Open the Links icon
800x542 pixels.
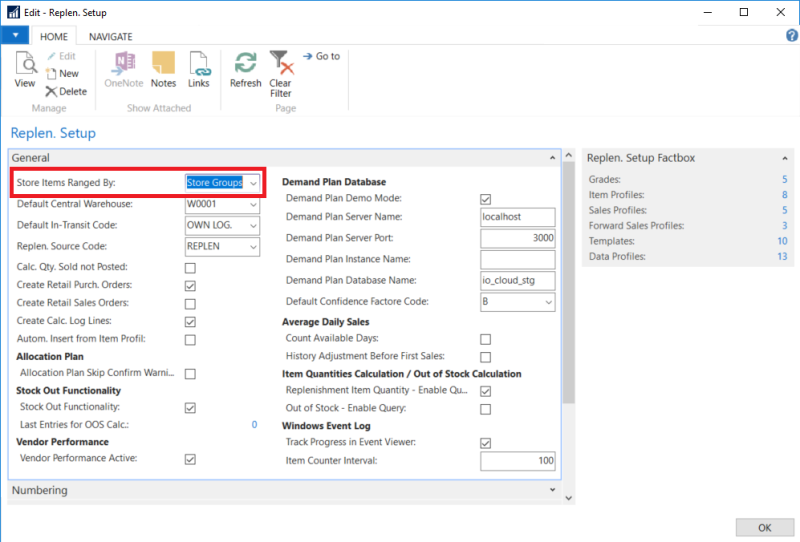(199, 65)
